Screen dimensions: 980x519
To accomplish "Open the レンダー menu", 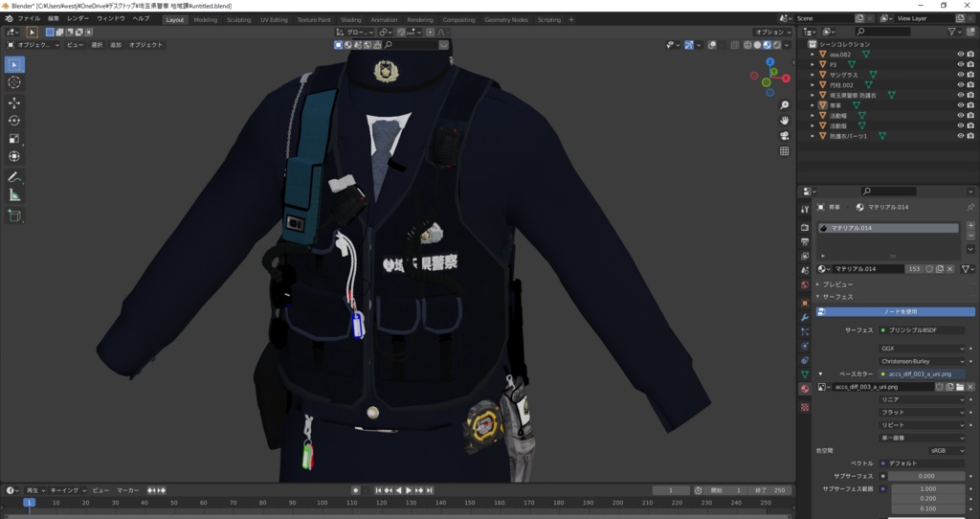I will [x=78, y=19].
